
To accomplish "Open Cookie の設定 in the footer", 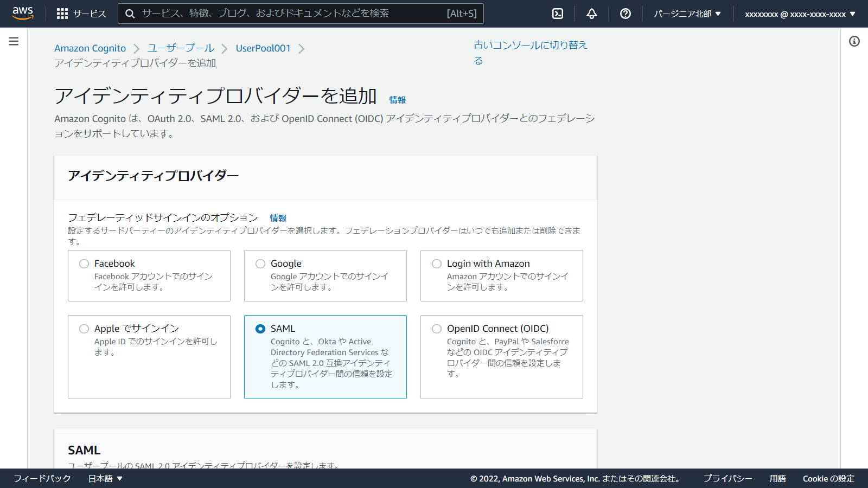I will [828, 479].
